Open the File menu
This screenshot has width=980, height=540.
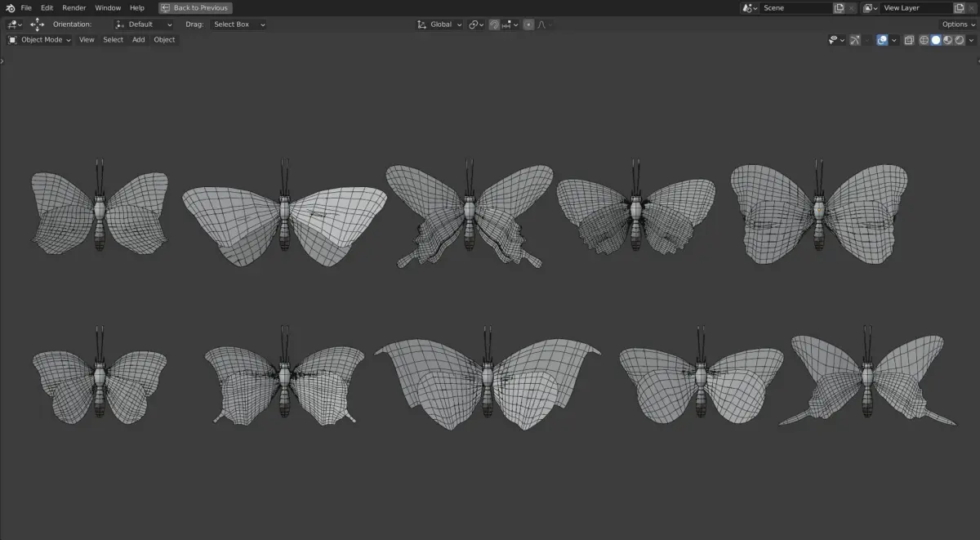pos(26,8)
